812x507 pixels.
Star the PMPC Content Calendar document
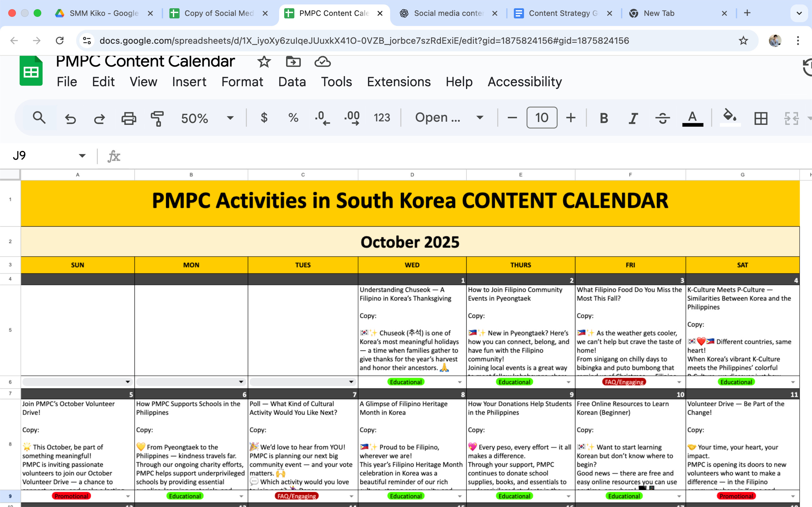click(264, 62)
